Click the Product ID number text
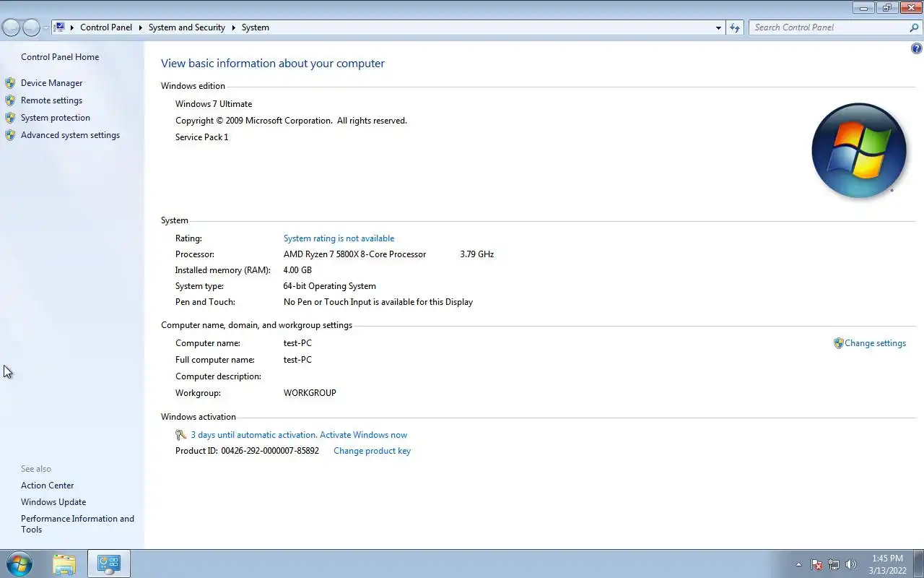The height and width of the screenshot is (578, 924). (x=270, y=451)
